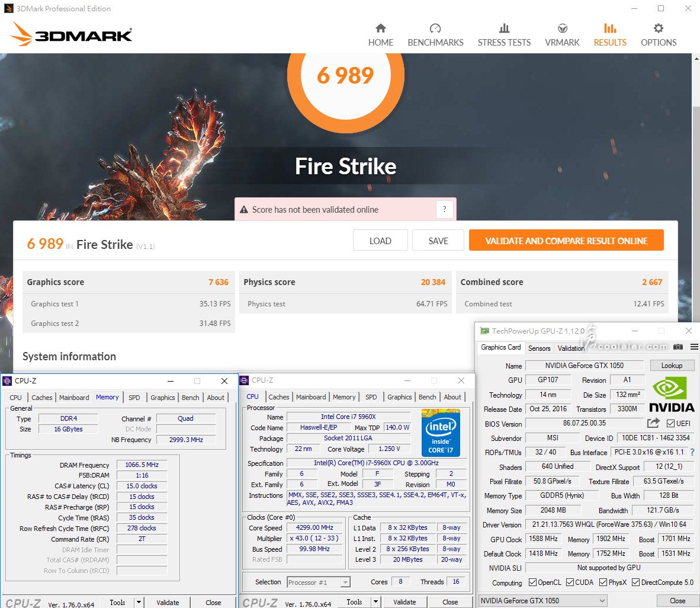The width and height of the screenshot is (700, 608).
Task: Click the SAVE result button
Action: click(x=438, y=241)
